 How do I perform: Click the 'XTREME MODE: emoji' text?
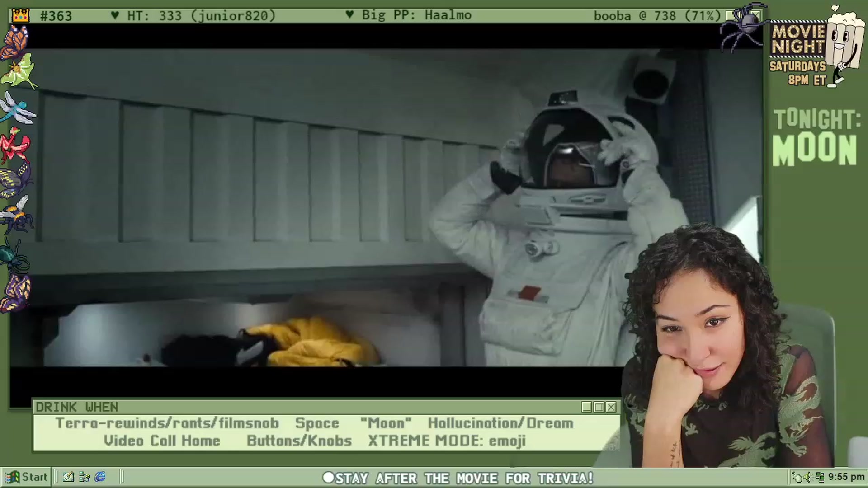447,441
